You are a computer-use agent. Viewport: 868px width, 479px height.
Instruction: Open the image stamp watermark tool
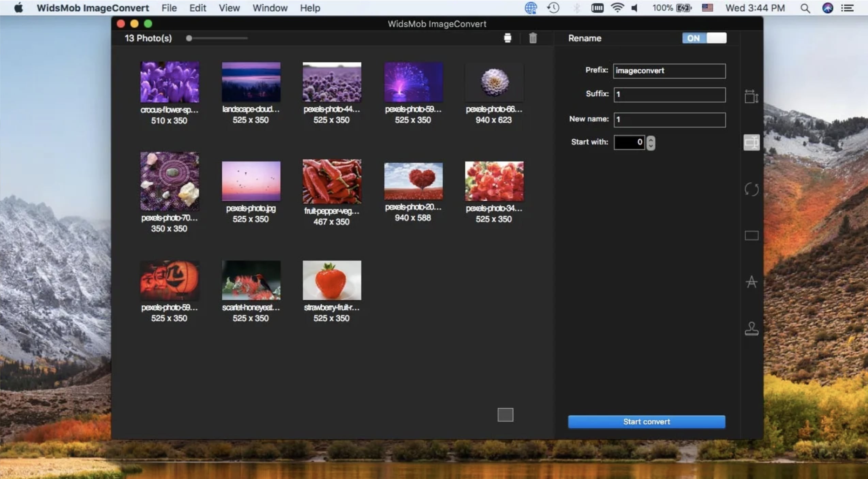751,329
